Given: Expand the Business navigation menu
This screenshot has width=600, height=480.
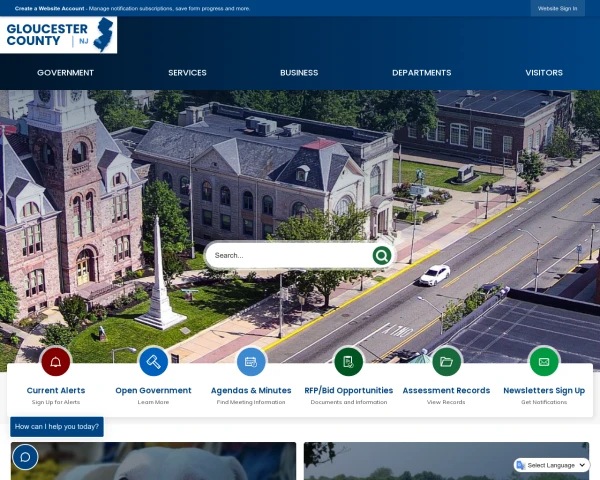Looking at the screenshot, I should point(299,72).
